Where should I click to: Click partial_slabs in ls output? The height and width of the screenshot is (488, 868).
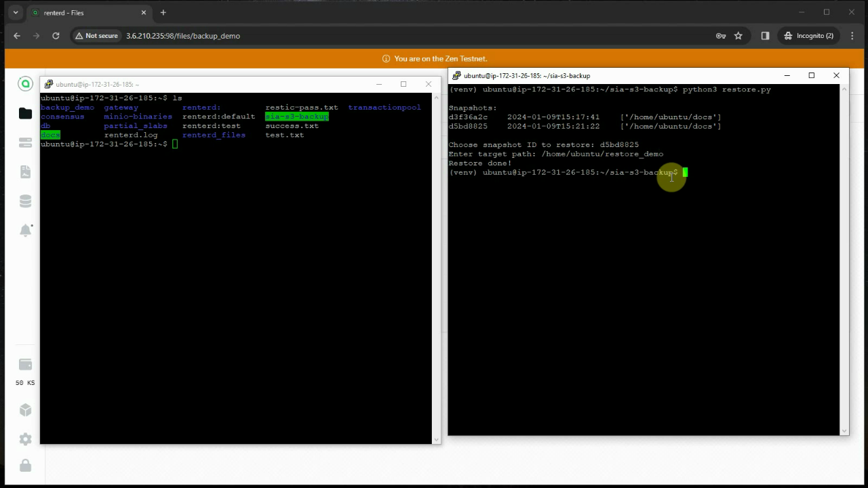coord(136,126)
